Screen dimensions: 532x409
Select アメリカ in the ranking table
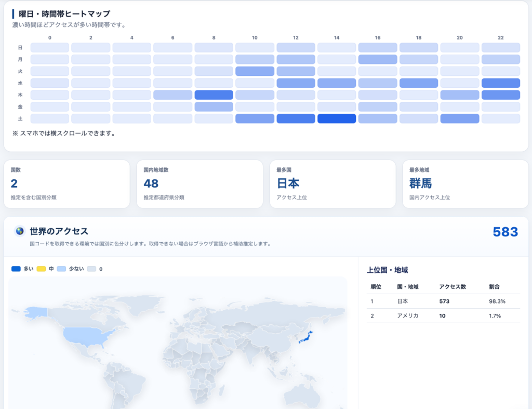click(x=407, y=315)
